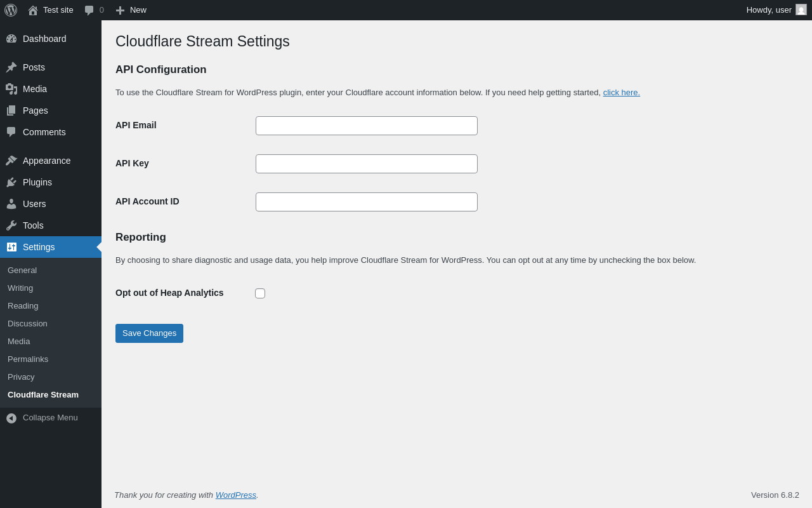
Task: Click the 'API Configuration' section heading
Action: click(161, 70)
